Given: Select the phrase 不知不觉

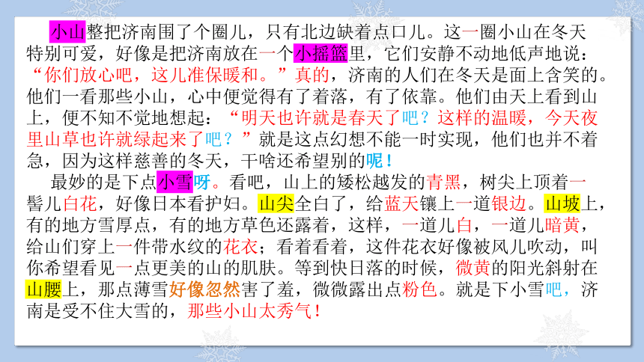Looking at the screenshot, I should 115,117.
